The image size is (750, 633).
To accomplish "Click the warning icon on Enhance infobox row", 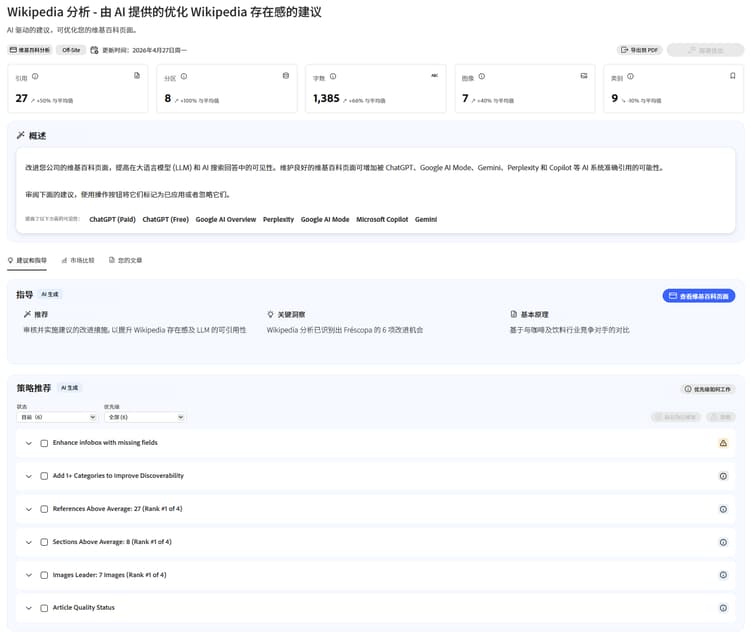I will coord(723,443).
